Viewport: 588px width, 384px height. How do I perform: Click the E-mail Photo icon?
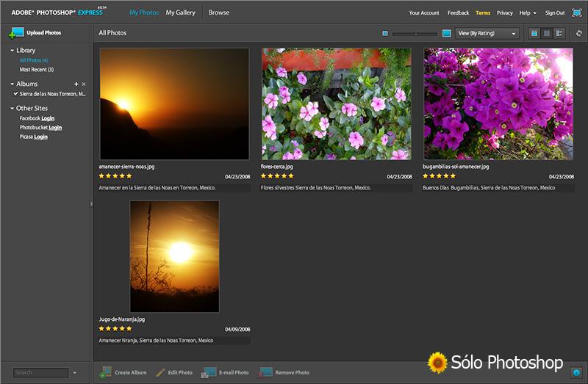(209, 372)
